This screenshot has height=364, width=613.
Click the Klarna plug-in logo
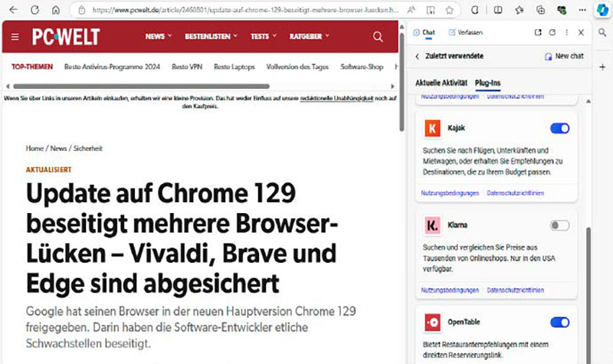432,225
